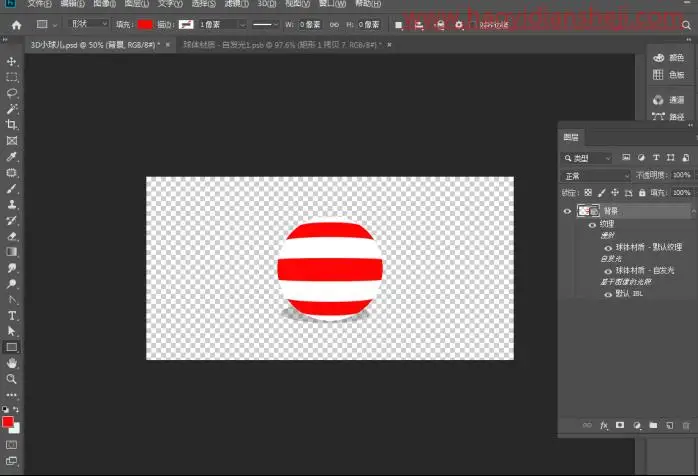Create a new layer

click(x=670, y=425)
